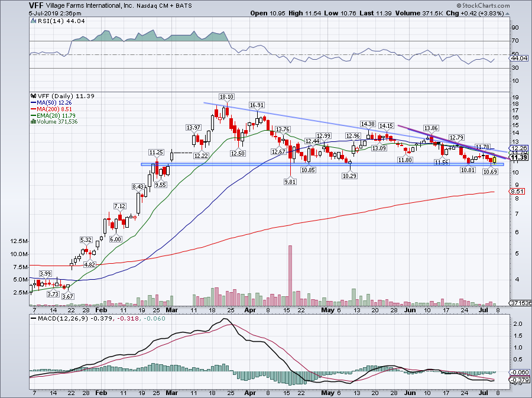
Task: Click the RSI(14) 44.04 legend label
Action: (61, 21)
